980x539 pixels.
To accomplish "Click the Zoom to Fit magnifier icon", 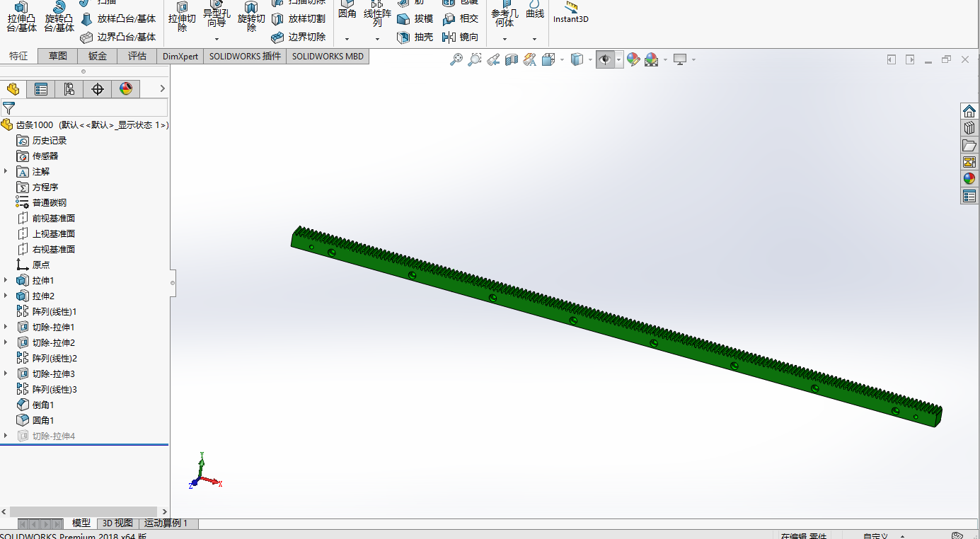I will [456, 60].
